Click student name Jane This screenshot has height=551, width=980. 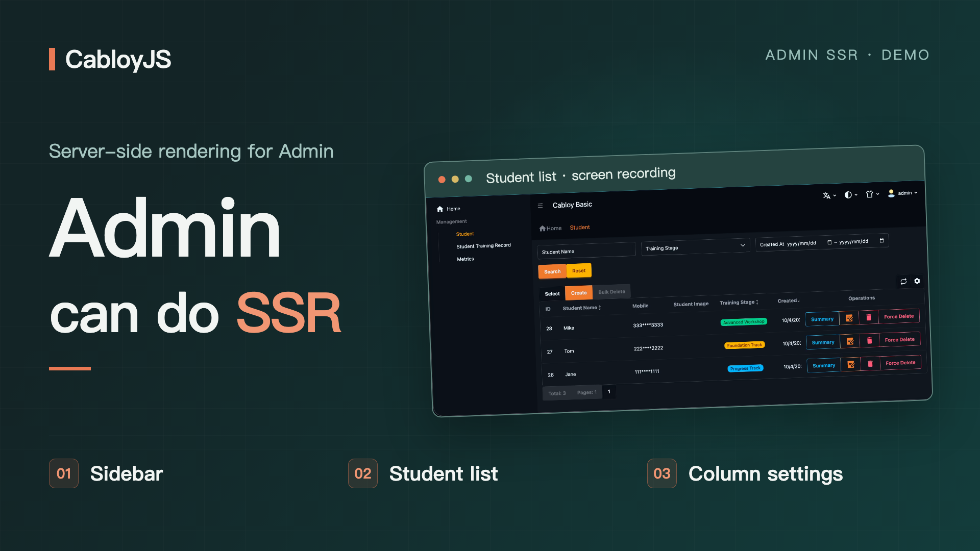pos(571,374)
